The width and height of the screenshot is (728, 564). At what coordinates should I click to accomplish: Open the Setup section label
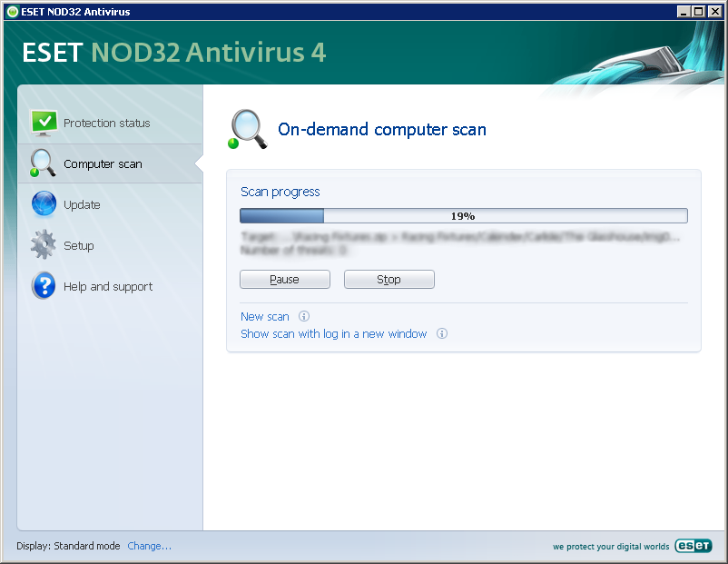78,246
